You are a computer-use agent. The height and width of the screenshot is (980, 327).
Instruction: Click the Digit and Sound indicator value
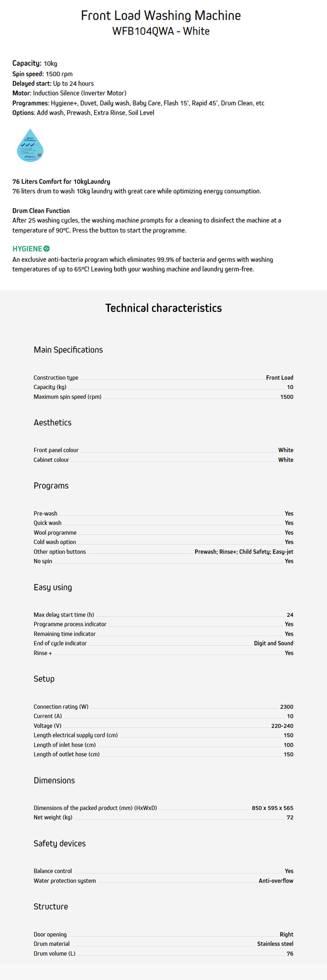click(273, 643)
